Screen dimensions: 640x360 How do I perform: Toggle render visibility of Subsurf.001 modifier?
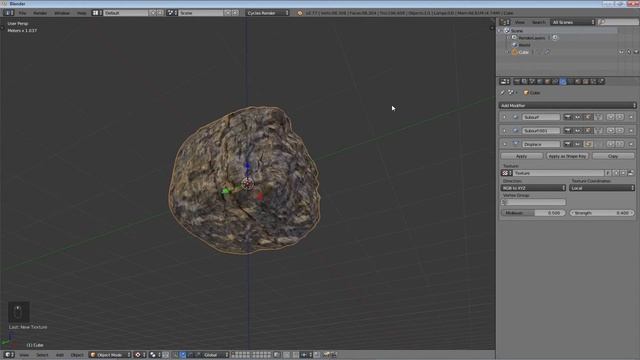[567, 131]
